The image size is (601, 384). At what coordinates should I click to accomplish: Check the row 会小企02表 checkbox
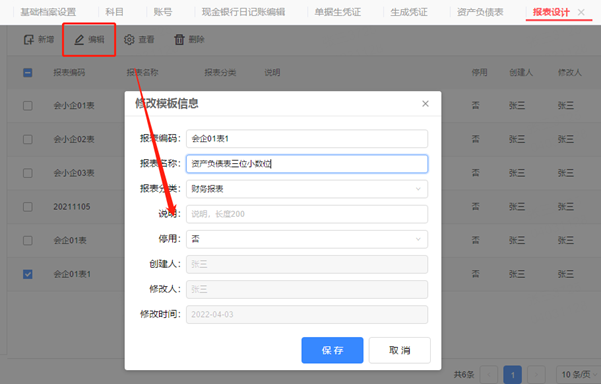click(x=28, y=139)
